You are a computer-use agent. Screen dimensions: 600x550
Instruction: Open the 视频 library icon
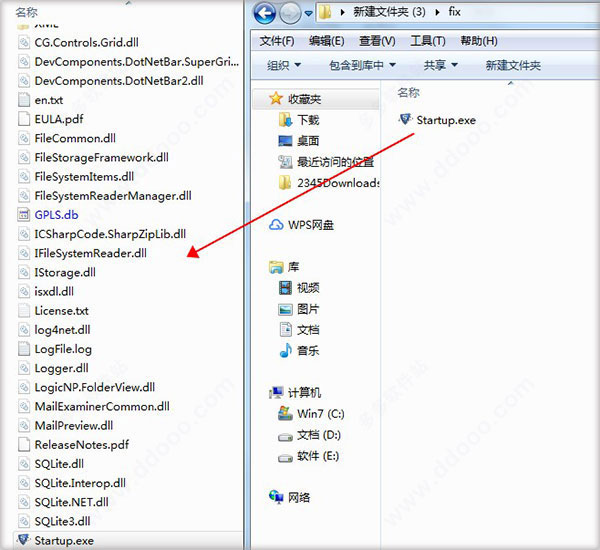[285, 288]
